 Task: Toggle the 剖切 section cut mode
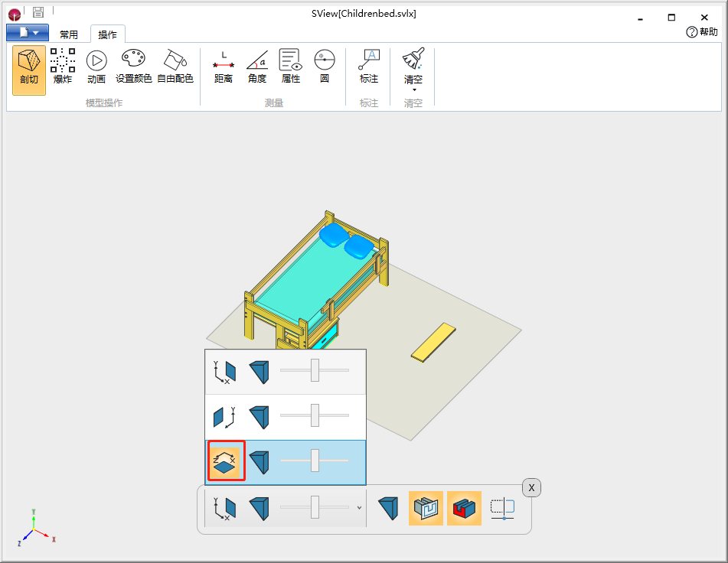pos(29,69)
